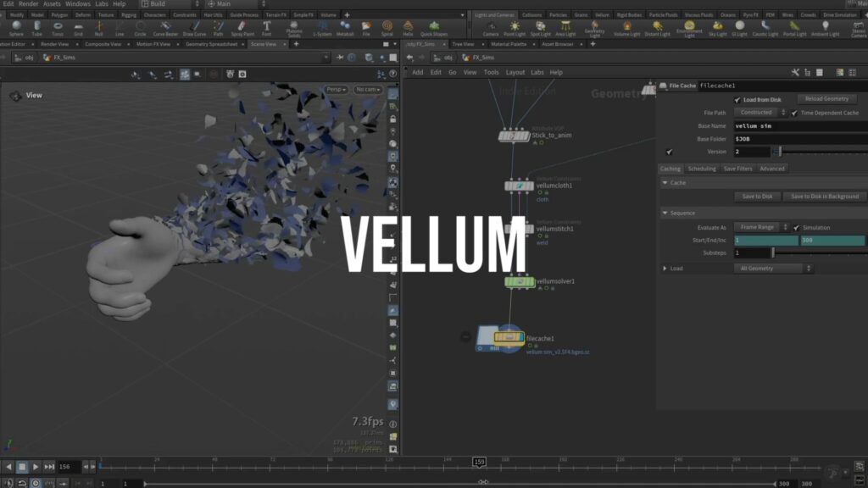Select the Circle shelf tool
This screenshot has height=488, width=868.
140,29
